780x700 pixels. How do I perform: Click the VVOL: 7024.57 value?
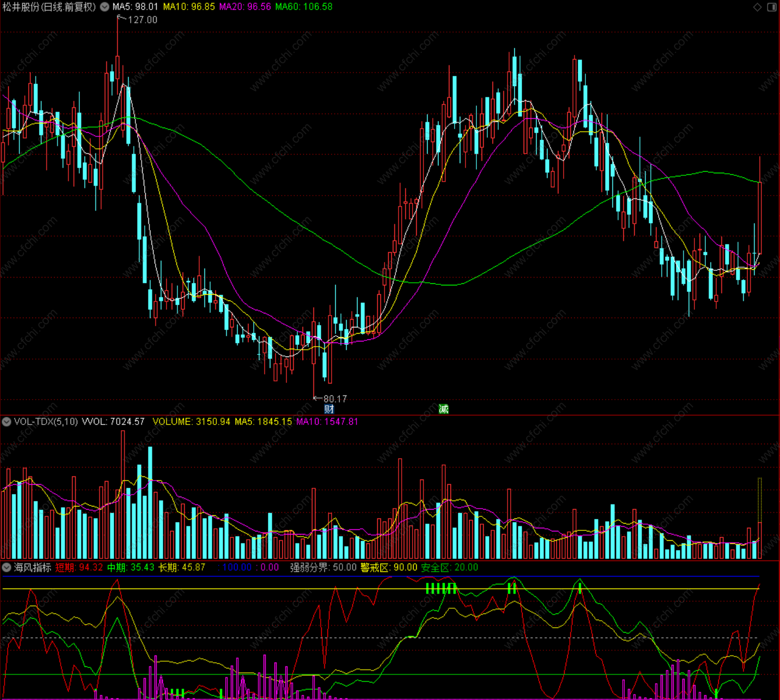coord(113,422)
